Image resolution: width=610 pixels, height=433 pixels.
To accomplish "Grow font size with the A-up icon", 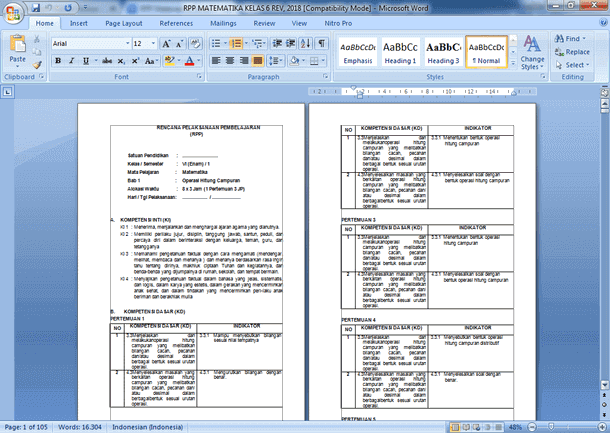I will coord(166,44).
